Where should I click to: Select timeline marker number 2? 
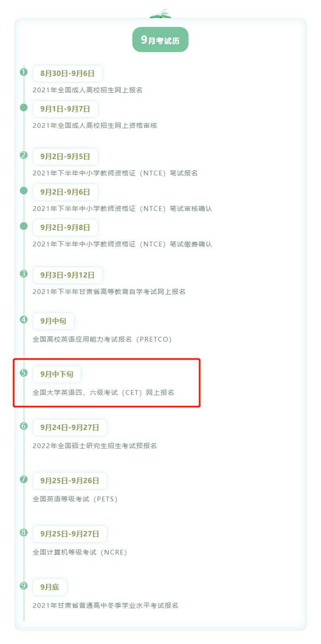pyautogui.click(x=24, y=155)
